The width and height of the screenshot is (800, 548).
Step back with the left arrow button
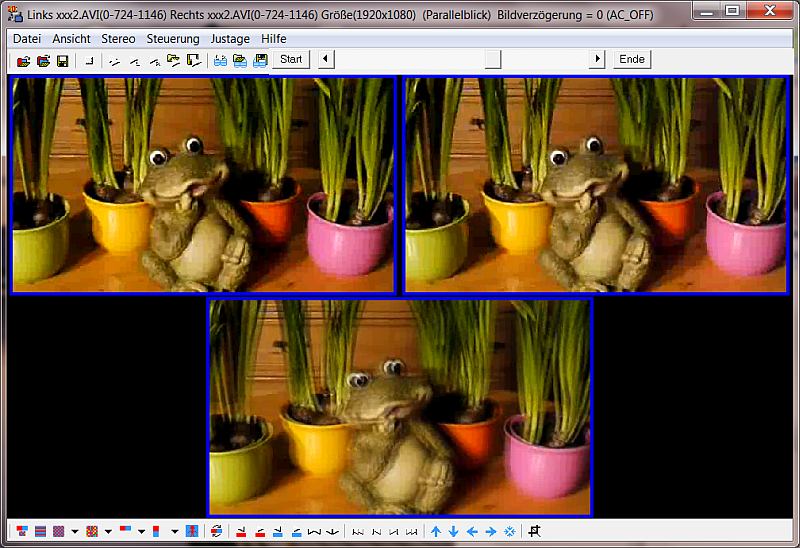pos(326,59)
